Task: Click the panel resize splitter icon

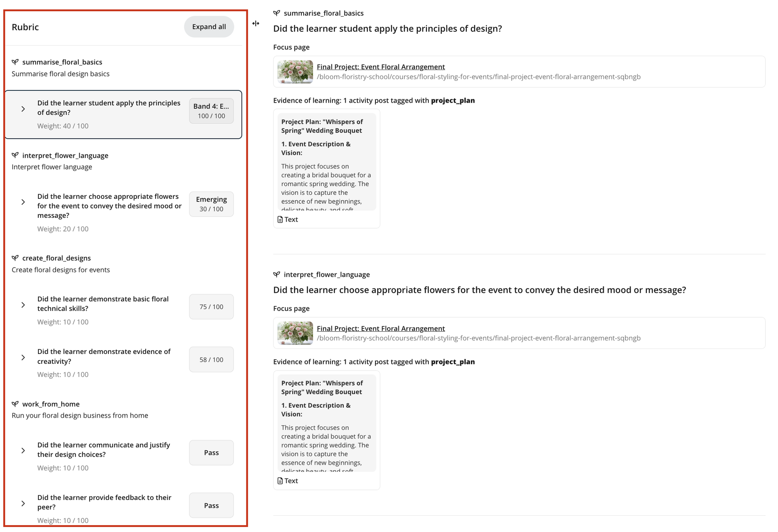Action: click(x=256, y=24)
